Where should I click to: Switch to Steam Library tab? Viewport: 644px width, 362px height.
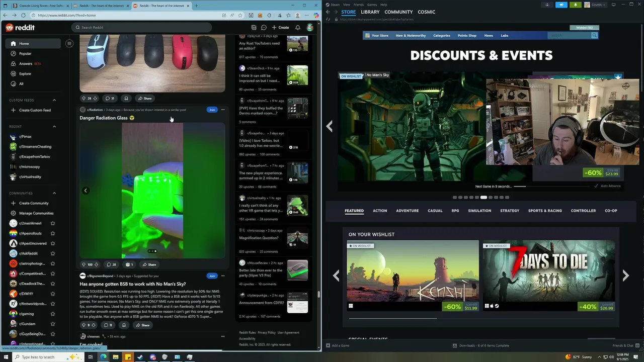pos(370,12)
